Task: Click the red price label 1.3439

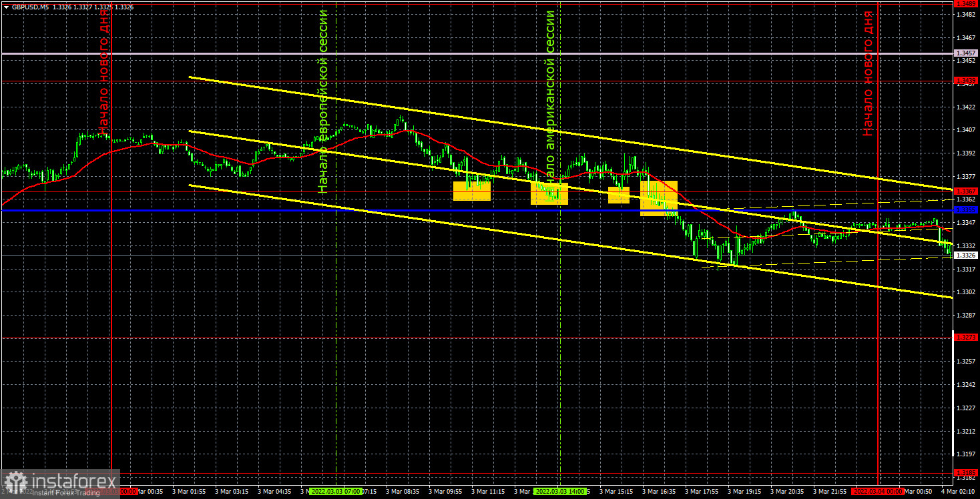Action: coord(966,81)
